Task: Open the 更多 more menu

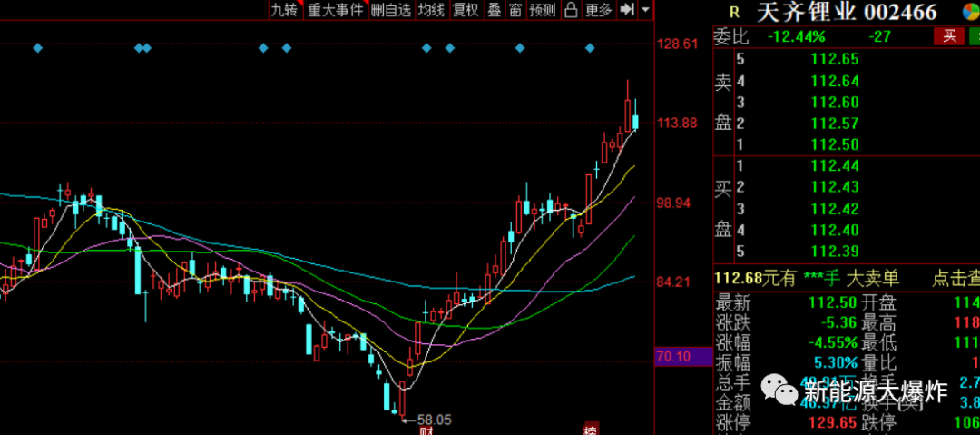Action: [x=598, y=9]
